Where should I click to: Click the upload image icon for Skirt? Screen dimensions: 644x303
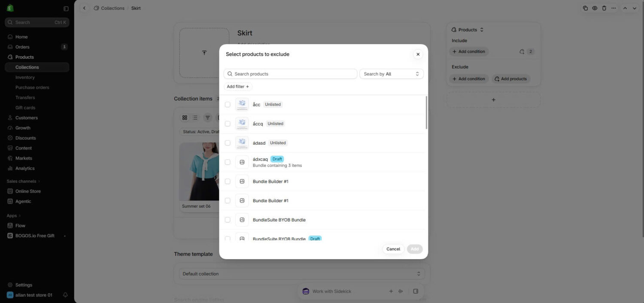click(x=204, y=53)
